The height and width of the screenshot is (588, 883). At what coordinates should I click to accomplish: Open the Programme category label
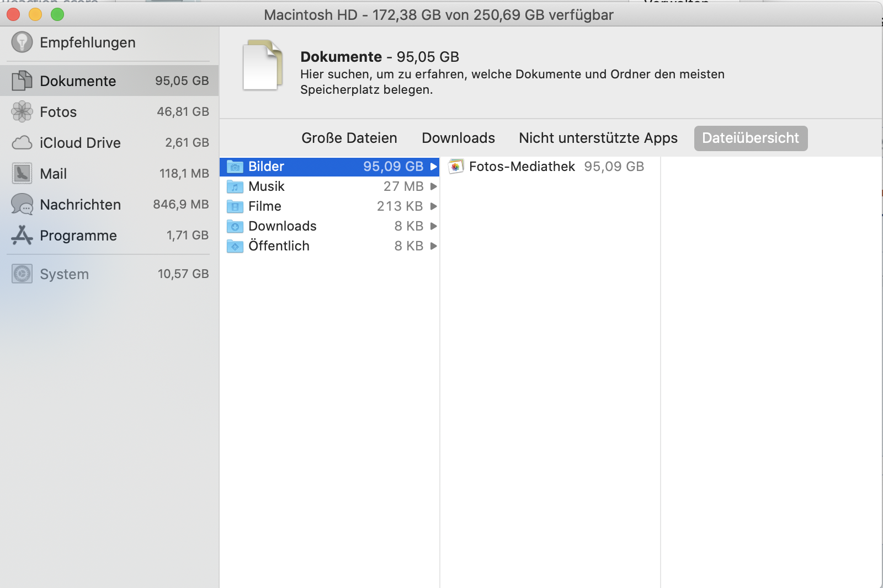pos(78,236)
